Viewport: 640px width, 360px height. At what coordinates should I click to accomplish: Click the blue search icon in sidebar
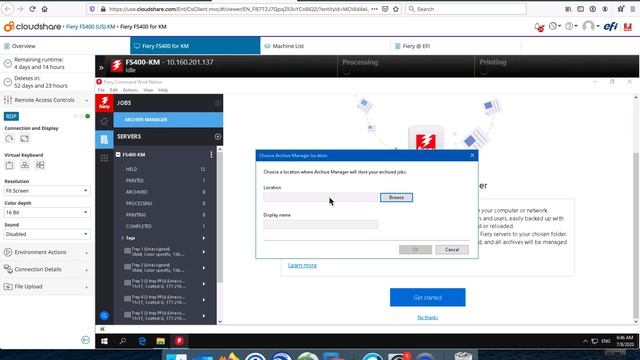[x=104, y=316]
